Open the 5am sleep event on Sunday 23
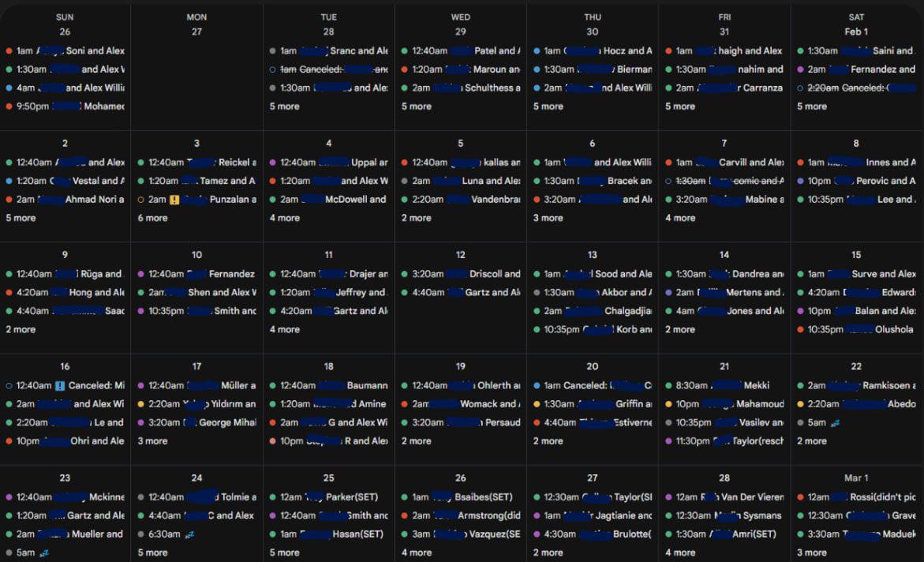 pos(27,553)
